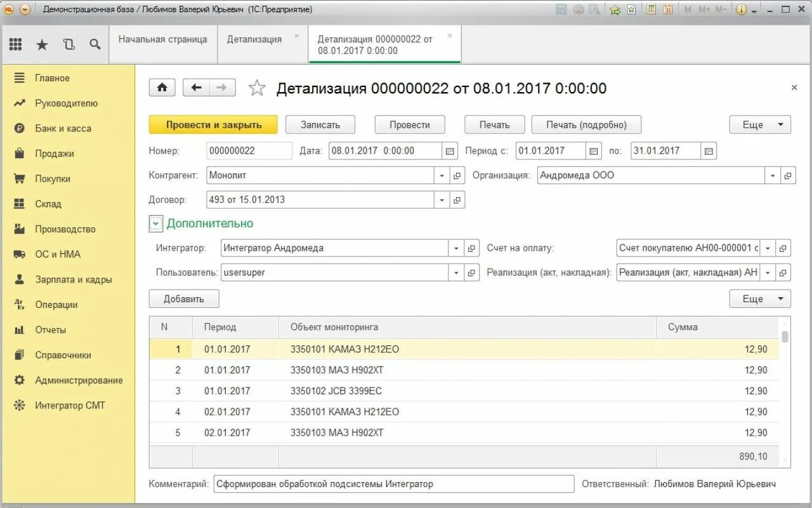Image resolution: width=812 pixels, height=508 pixels.
Task: Expand Организация dropdown list
Action: click(773, 176)
